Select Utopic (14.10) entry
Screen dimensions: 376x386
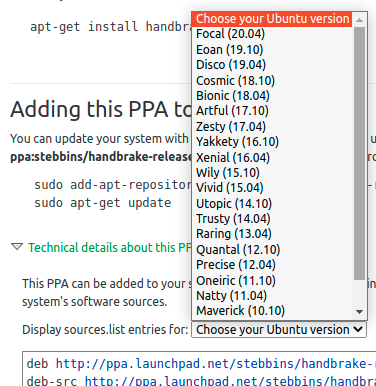pos(272,203)
